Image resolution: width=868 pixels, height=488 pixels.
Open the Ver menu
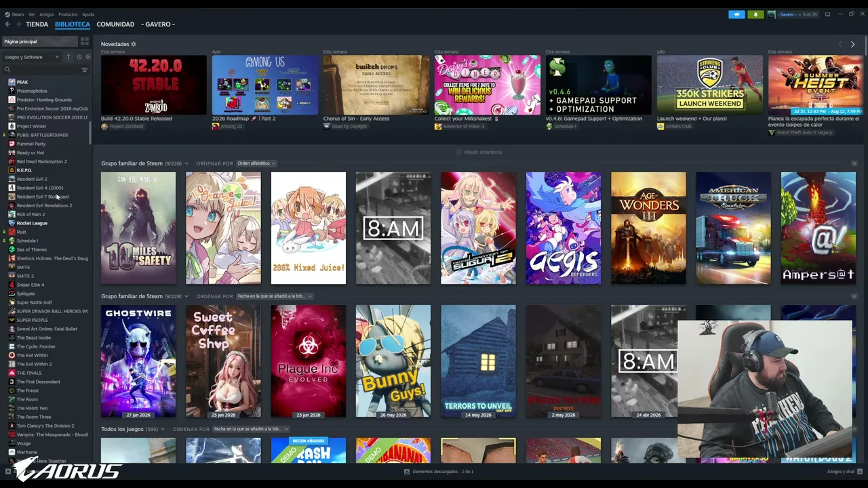click(32, 14)
